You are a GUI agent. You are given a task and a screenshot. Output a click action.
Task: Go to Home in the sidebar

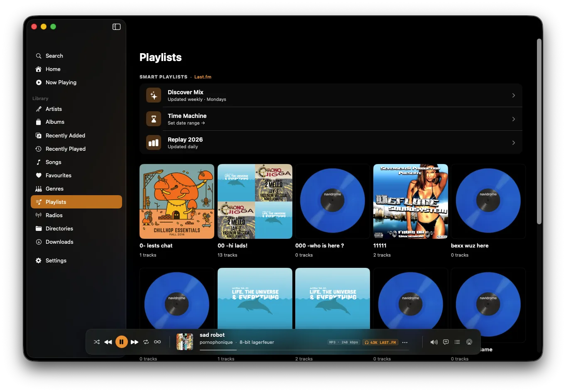click(76, 69)
